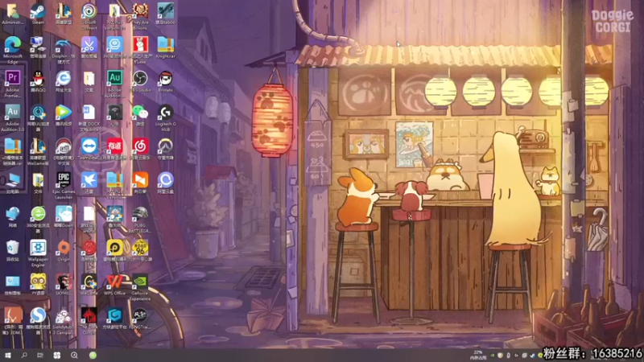Open the WeChat green bubble icon

coord(140,115)
